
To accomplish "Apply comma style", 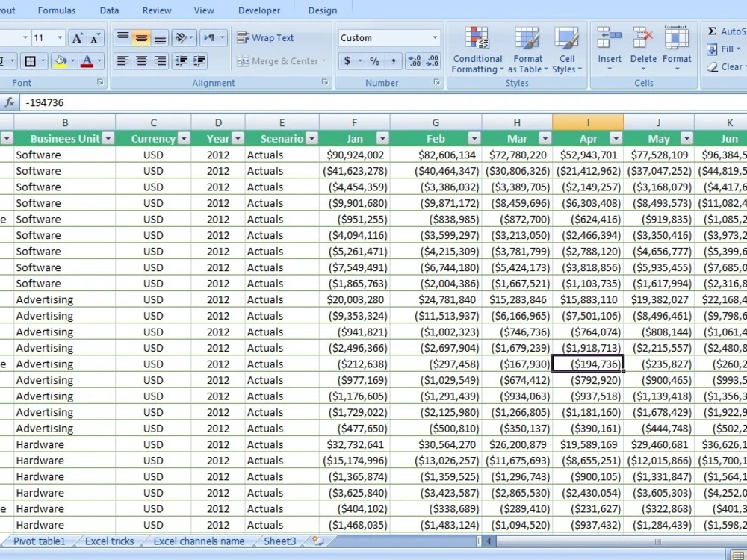I will click(x=394, y=61).
